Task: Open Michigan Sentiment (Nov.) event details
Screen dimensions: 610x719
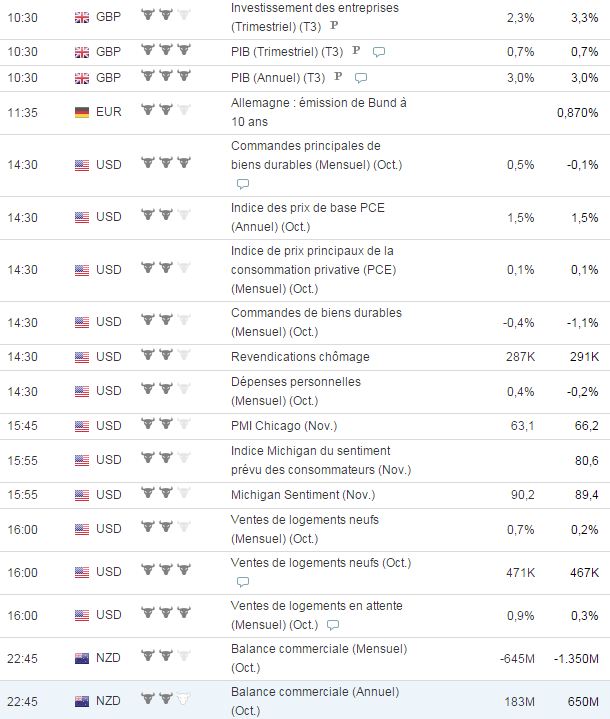Action: click(303, 495)
